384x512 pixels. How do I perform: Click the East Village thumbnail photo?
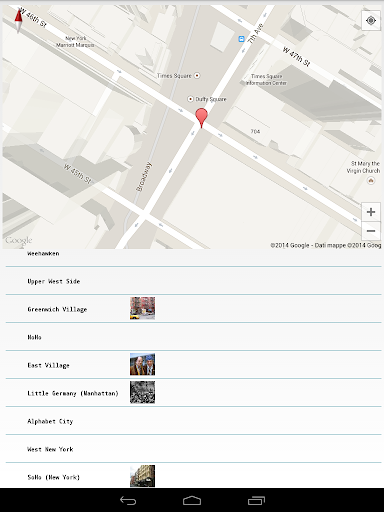pos(142,364)
